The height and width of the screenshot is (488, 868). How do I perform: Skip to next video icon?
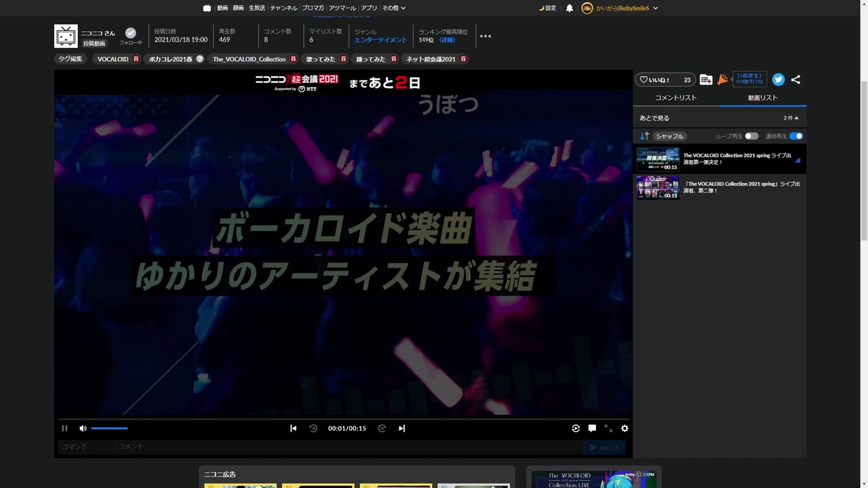coord(401,428)
